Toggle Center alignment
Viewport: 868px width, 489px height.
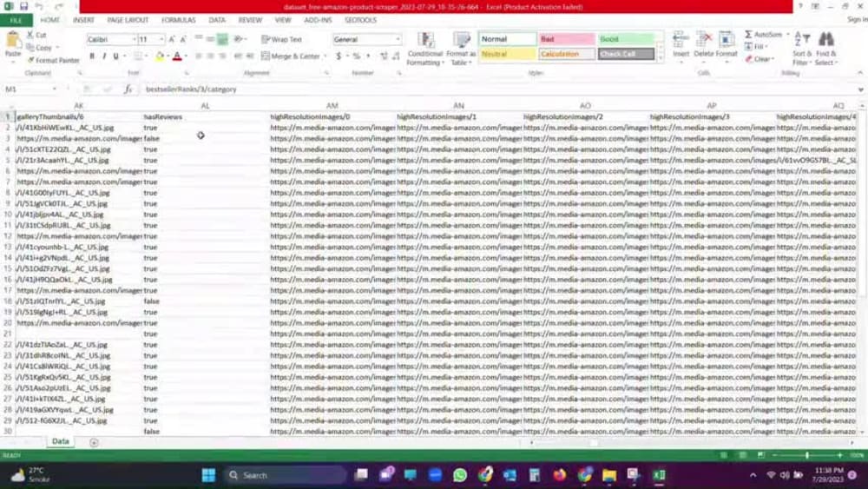point(210,56)
